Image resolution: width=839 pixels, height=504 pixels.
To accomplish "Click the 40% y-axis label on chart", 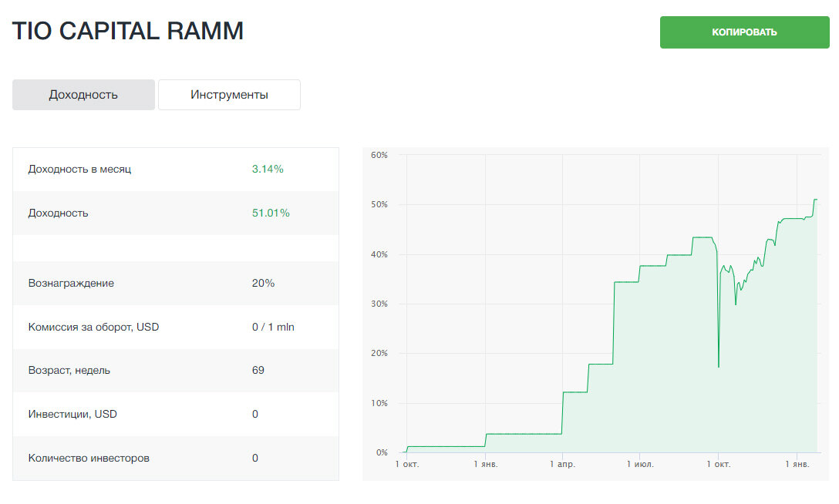I will pyautogui.click(x=379, y=254).
